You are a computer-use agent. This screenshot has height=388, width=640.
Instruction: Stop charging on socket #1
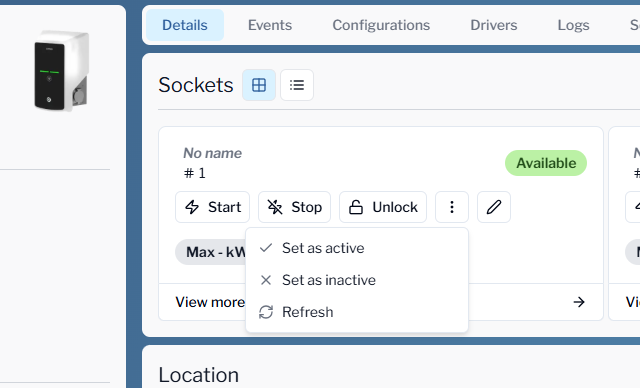click(294, 207)
